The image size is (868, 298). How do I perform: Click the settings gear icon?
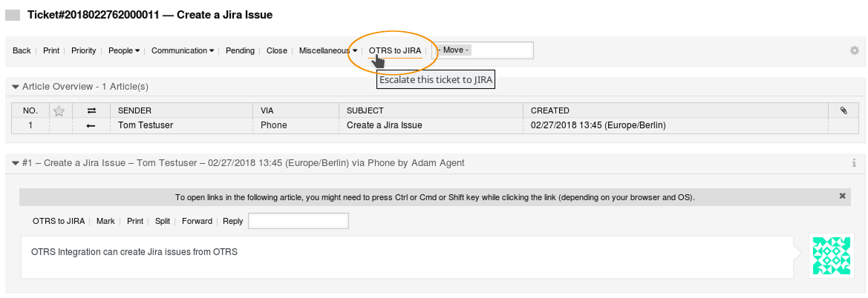[854, 50]
